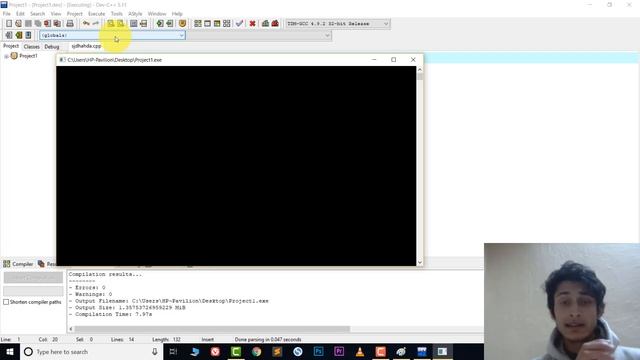Click the Compile toolbar icon
The width and height of the screenshot is (640, 360).
(198, 24)
